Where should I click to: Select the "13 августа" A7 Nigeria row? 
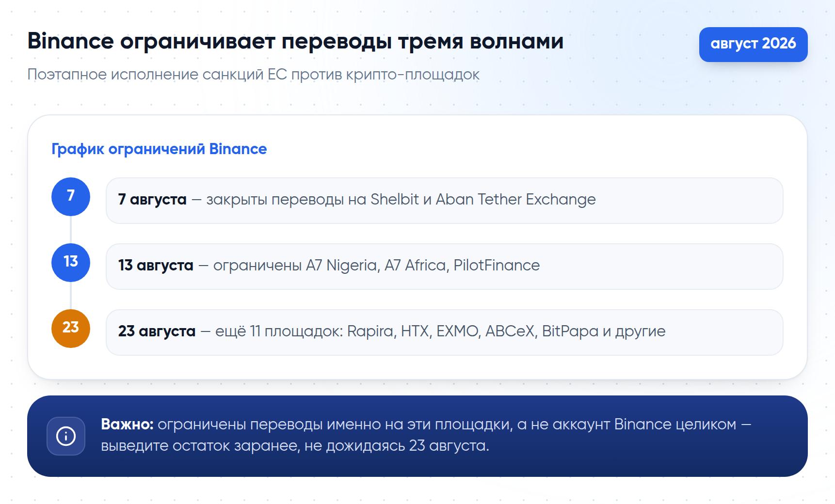[x=444, y=267]
